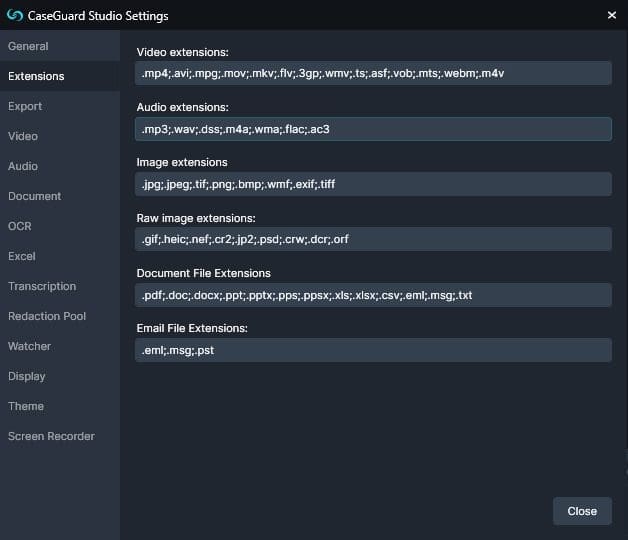Screen dimensions: 628x540
Task: Click the Video extensions input field
Action: [x=373, y=73]
